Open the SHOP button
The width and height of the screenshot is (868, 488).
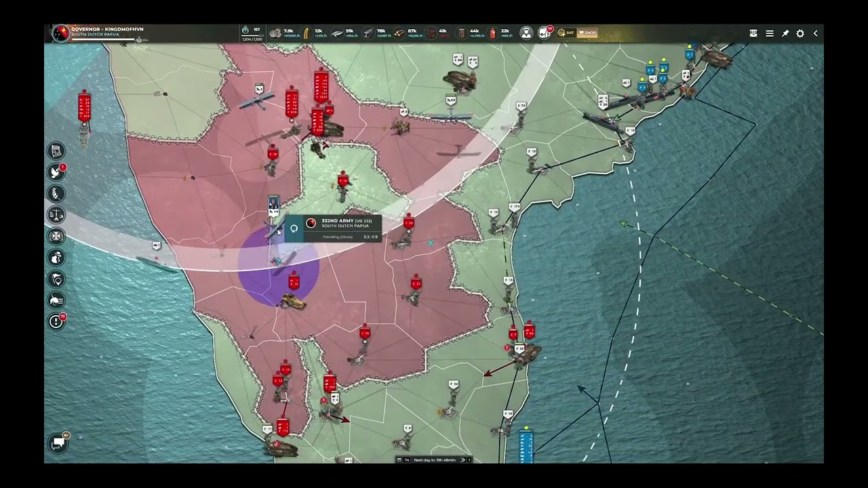587,33
